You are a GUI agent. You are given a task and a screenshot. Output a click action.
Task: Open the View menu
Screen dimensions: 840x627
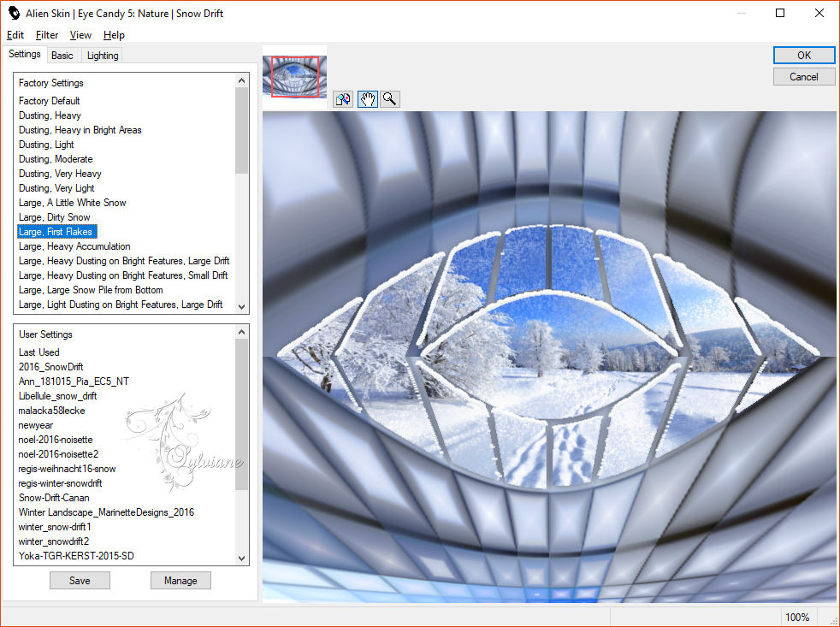tap(80, 35)
